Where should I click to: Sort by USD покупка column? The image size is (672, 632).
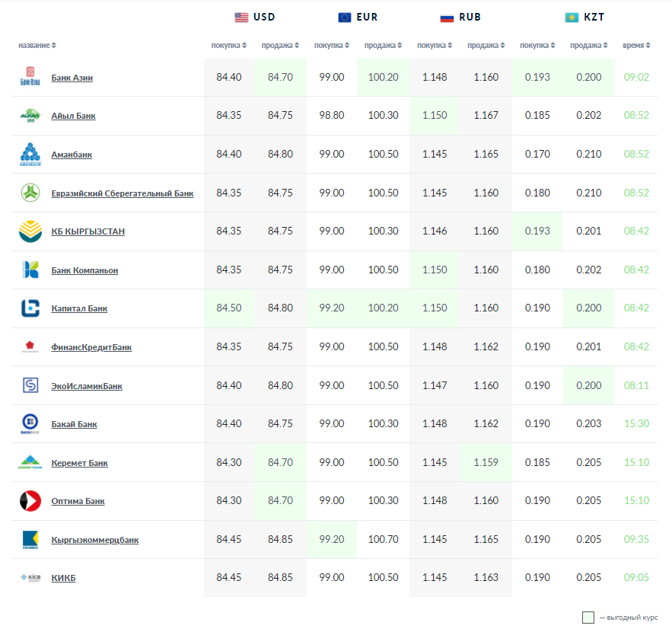(x=229, y=46)
